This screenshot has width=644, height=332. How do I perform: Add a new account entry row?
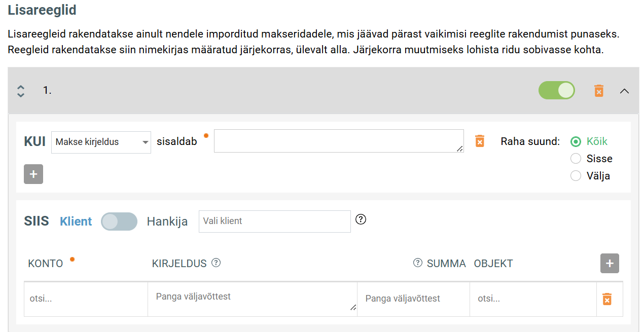tap(610, 264)
